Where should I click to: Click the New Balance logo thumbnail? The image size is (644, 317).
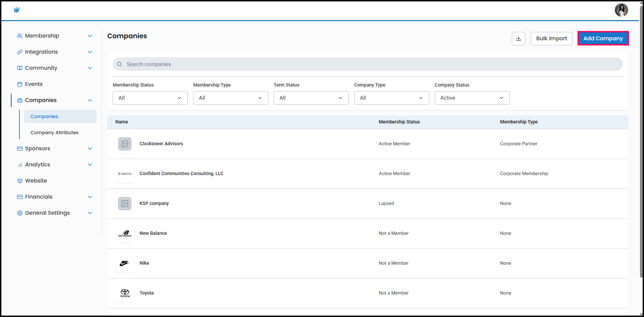[125, 233]
